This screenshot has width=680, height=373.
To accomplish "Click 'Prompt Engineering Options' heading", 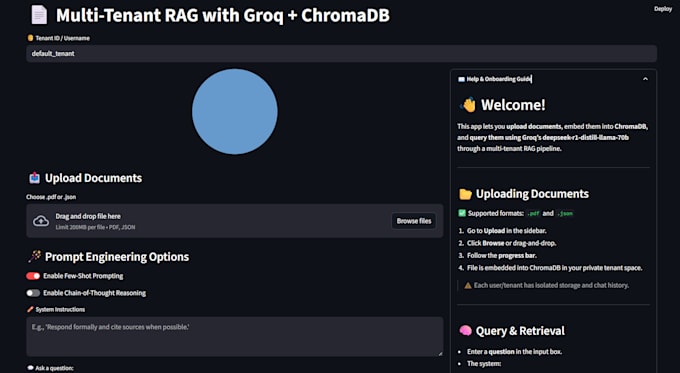I will coord(117,257).
